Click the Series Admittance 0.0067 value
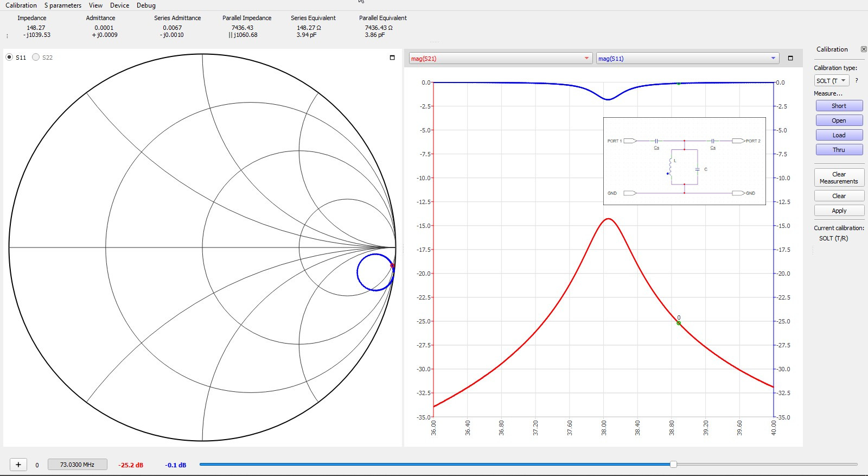The image size is (868, 476). (173, 28)
